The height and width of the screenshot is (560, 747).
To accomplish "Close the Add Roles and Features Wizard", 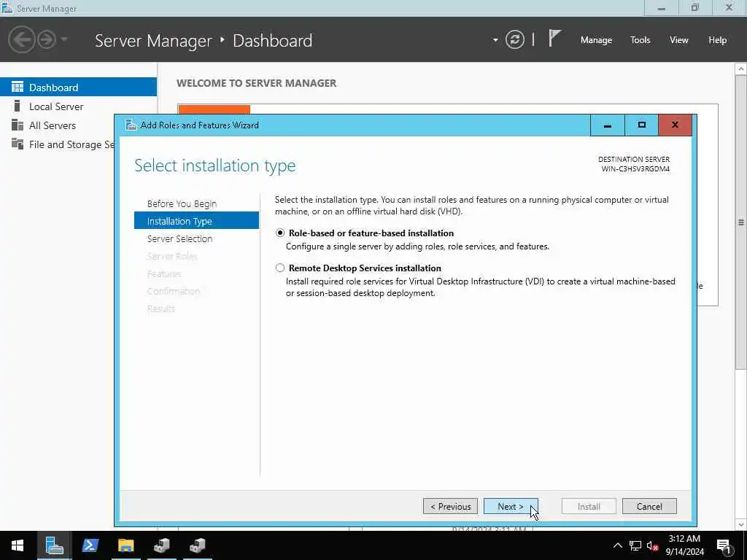I will point(675,125).
